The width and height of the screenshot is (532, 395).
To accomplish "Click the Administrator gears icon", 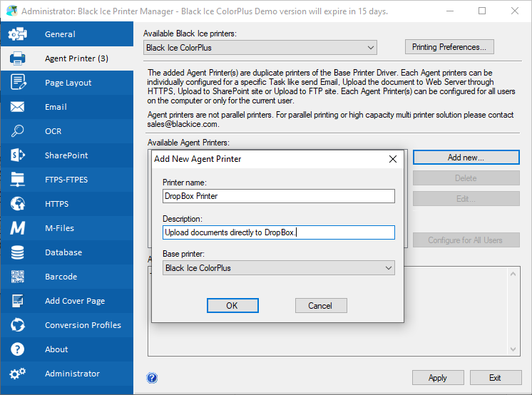I will 17,374.
